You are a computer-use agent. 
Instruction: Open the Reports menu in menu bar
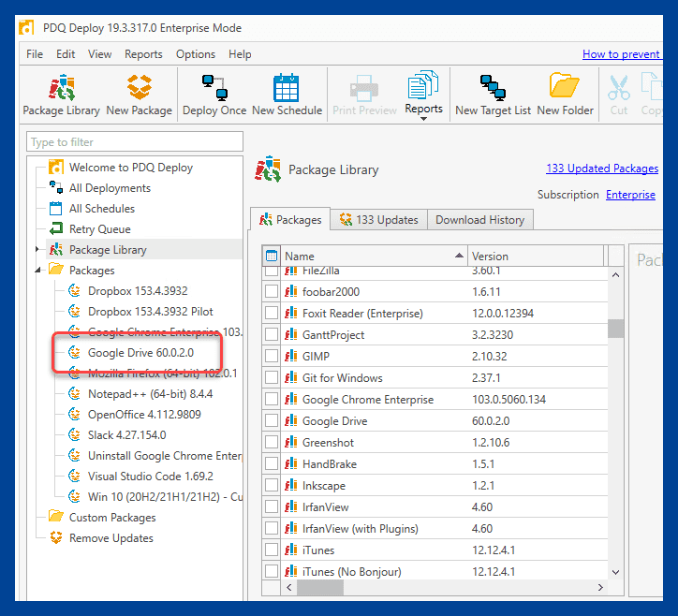(143, 54)
